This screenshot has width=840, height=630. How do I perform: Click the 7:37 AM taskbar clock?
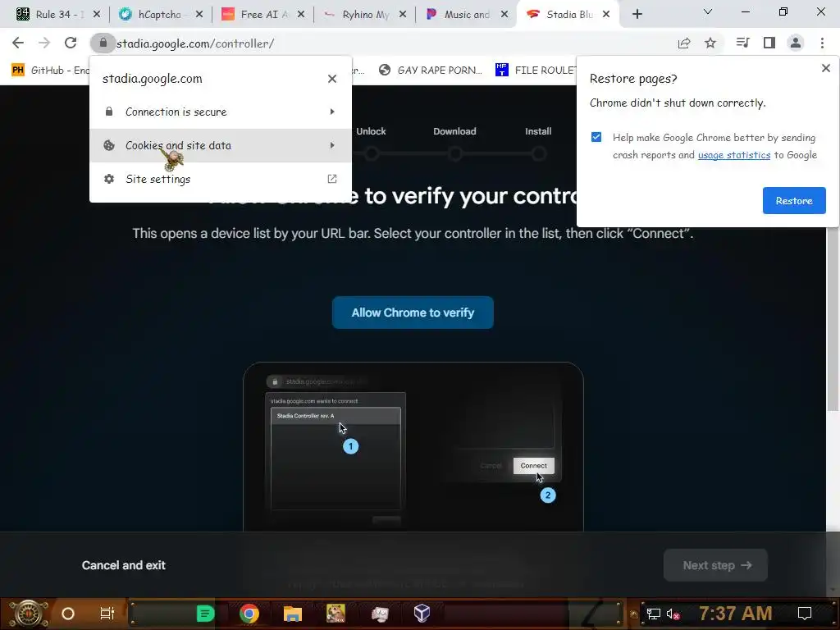point(735,613)
